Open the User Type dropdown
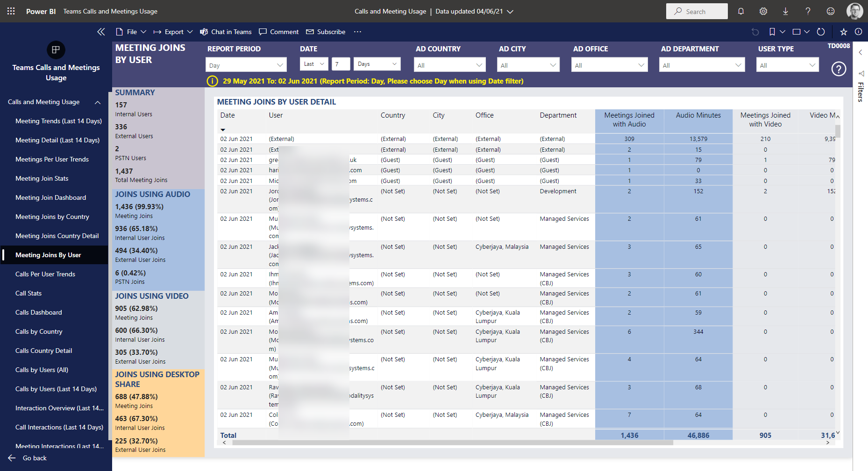 [x=788, y=65]
